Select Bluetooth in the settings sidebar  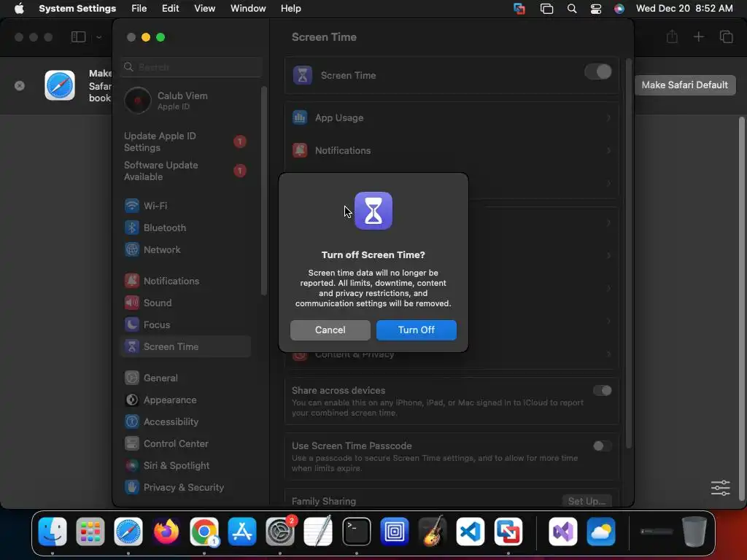pos(186,227)
